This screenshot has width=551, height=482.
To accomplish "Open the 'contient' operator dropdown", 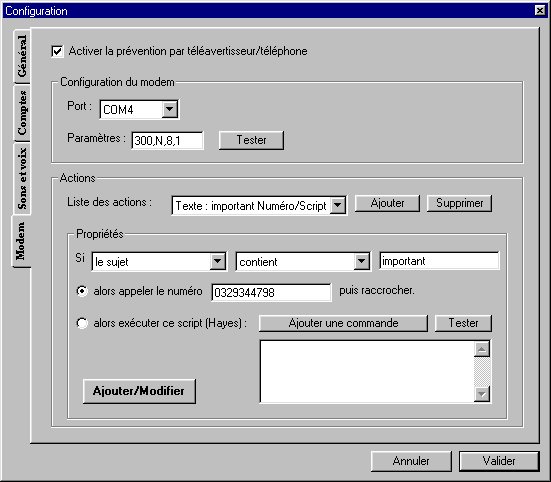I will pyautogui.click(x=362, y=261).
